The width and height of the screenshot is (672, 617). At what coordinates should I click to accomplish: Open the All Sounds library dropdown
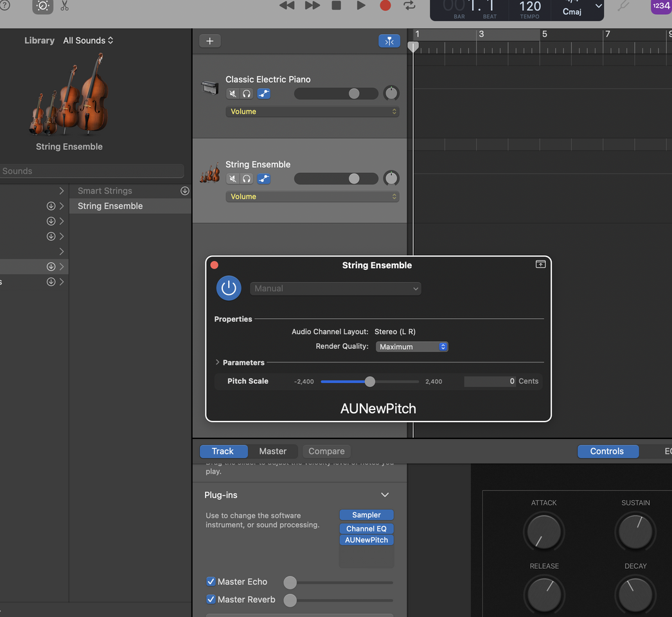point(88,40)
